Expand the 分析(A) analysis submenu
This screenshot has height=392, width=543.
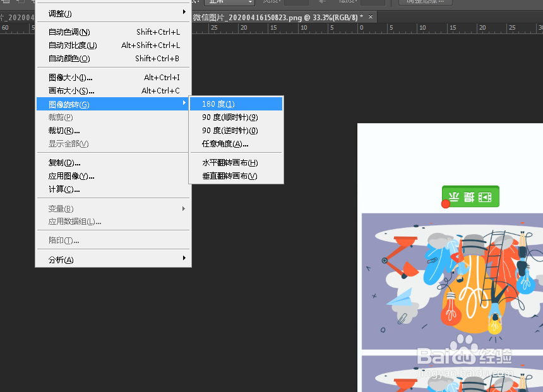pyautogui.click(x=113, y=259)
